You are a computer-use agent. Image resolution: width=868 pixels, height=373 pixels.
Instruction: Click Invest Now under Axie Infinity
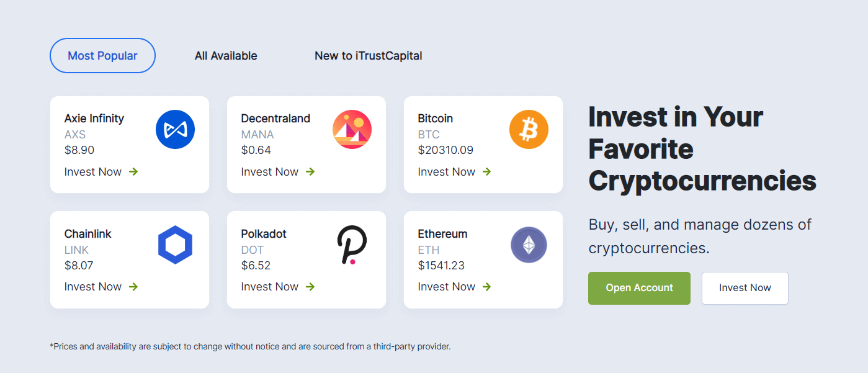click(92, 172)
